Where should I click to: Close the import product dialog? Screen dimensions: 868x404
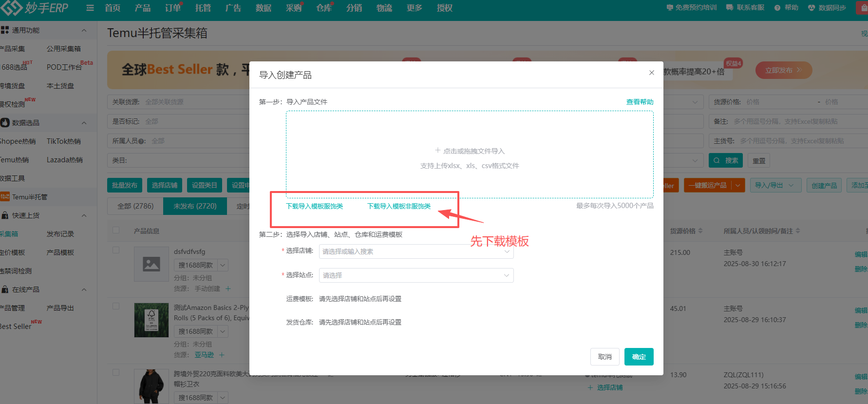(x=651, y=73)
